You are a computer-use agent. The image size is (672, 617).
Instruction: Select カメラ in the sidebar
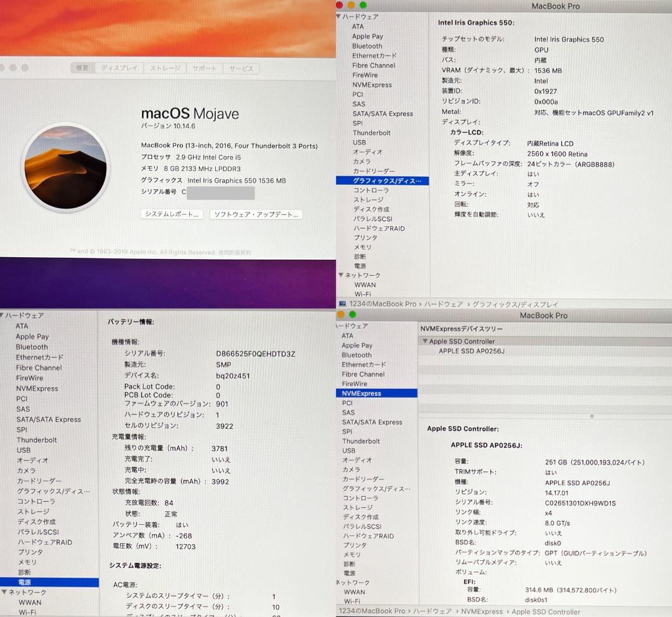point(363,161)
